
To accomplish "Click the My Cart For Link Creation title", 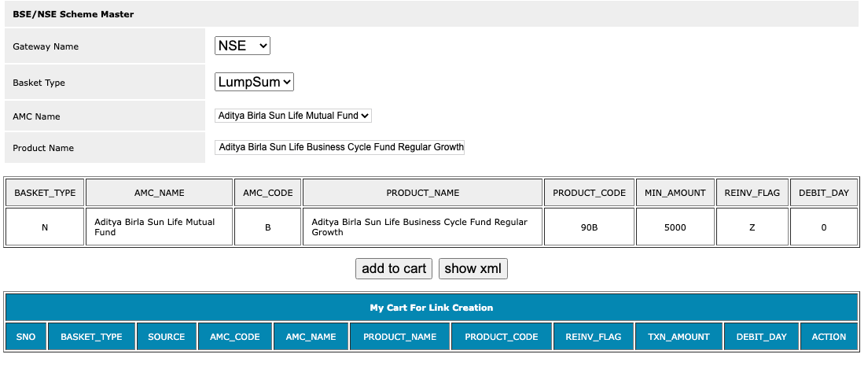I will tap(431, 308).
